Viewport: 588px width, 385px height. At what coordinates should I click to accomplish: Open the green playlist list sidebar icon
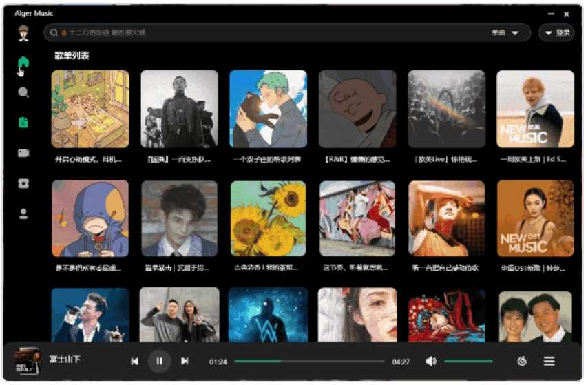23,123
